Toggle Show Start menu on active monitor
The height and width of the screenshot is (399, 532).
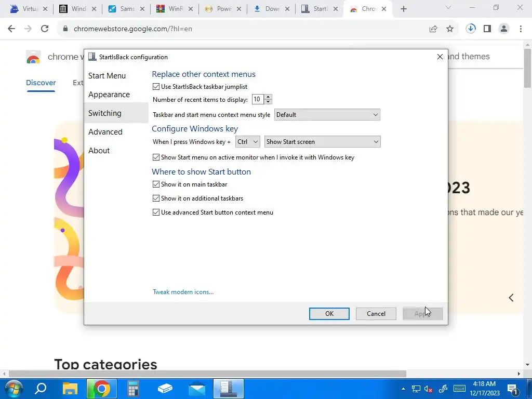pos(156,157)
